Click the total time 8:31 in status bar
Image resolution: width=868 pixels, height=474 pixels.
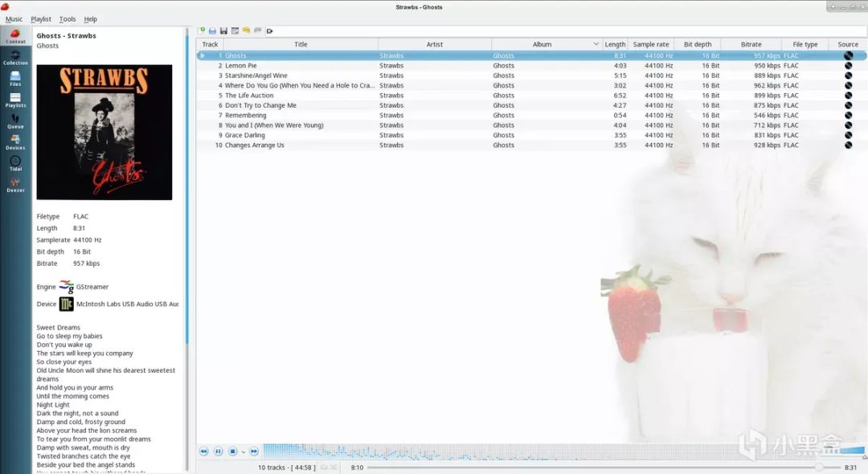[850, 468]
